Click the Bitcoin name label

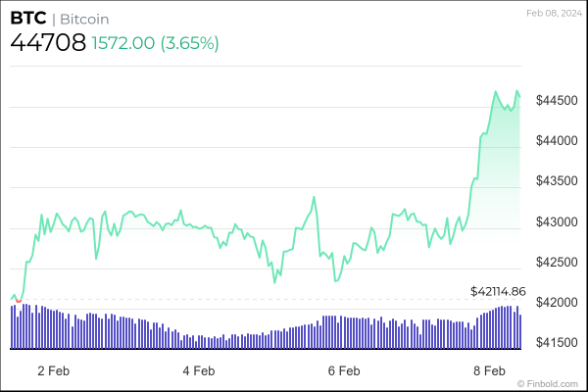click(x=80, y=20)
